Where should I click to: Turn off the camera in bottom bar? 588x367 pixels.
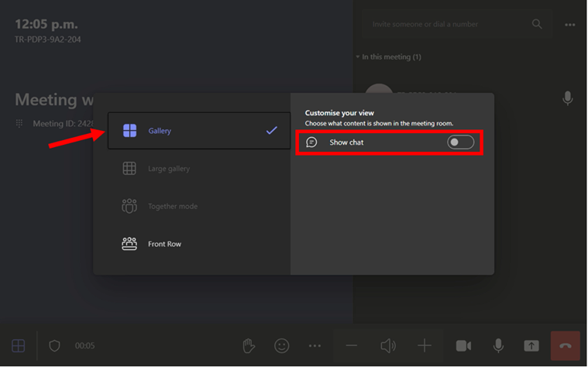pos(463,345)
